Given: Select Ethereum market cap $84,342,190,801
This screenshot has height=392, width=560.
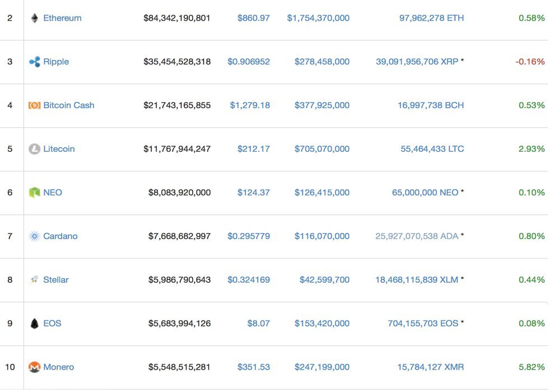Looking at the screenshot, I should point(177,18).
